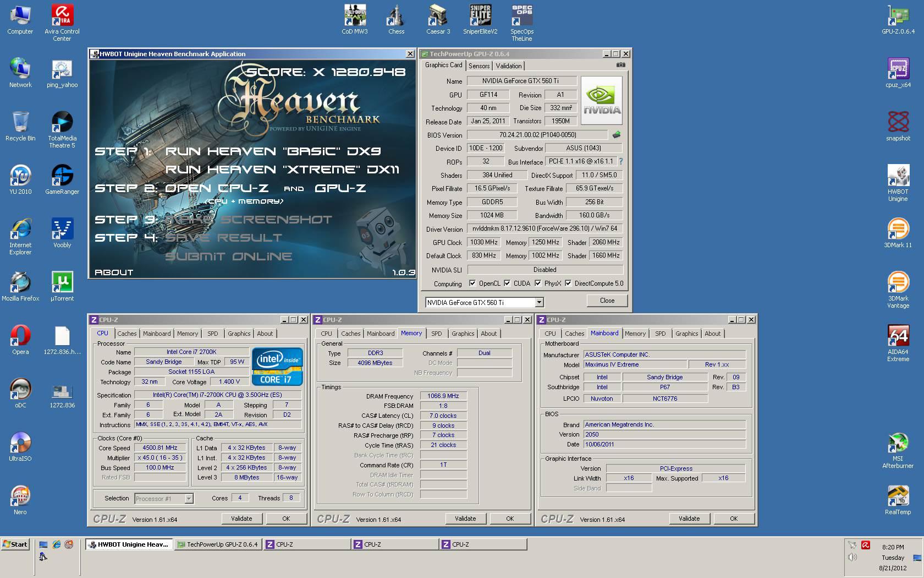Open the GPU-Z.0.6.4 desktop icon

point(898,19)
